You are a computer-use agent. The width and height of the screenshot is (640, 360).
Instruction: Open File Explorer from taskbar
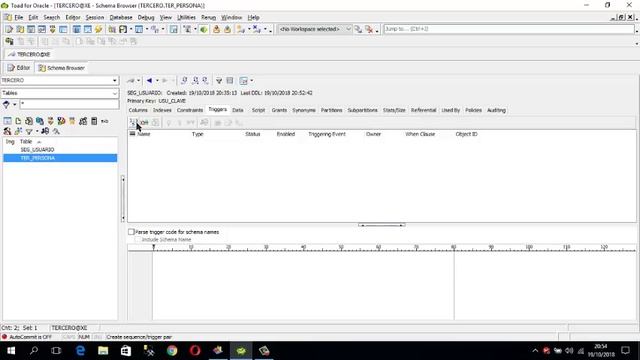pos(103,351)
